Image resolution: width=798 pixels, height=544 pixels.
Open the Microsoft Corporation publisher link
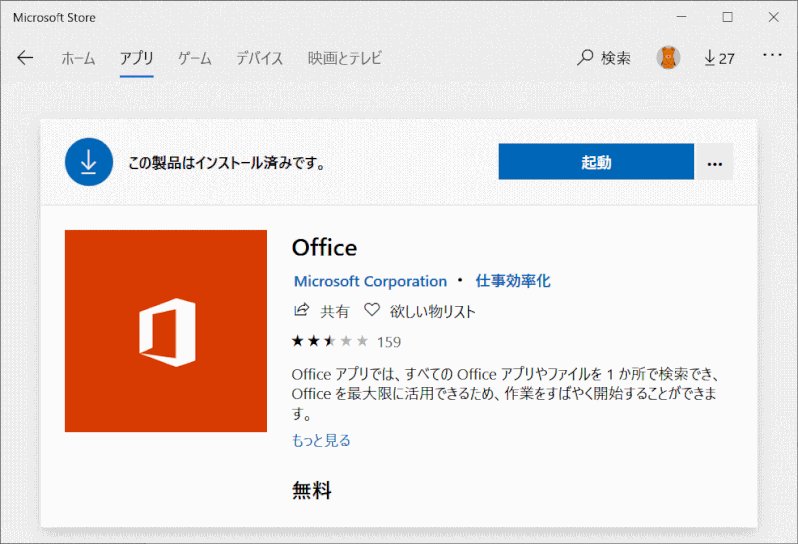coord(370,281)
